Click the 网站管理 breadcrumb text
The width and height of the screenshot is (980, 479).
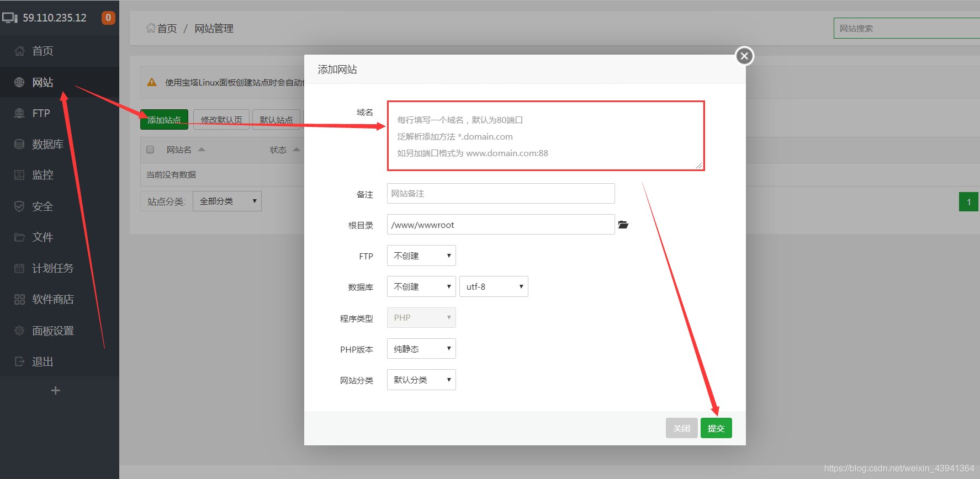(x=214, y=28)
